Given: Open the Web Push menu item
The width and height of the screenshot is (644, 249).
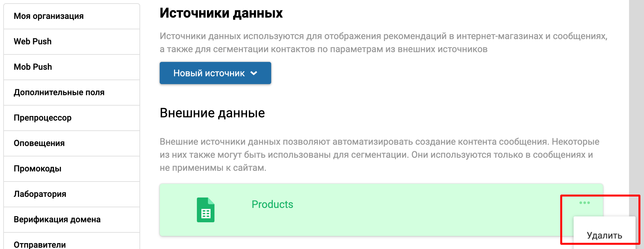Looking at the screenshot, I should pyautogui.click(x=33, y=41).
